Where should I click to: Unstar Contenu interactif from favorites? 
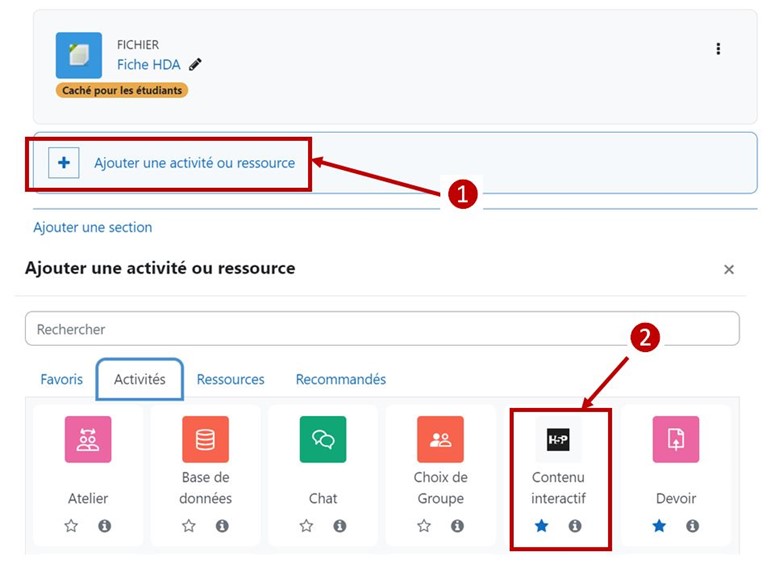tap(541, 526)
